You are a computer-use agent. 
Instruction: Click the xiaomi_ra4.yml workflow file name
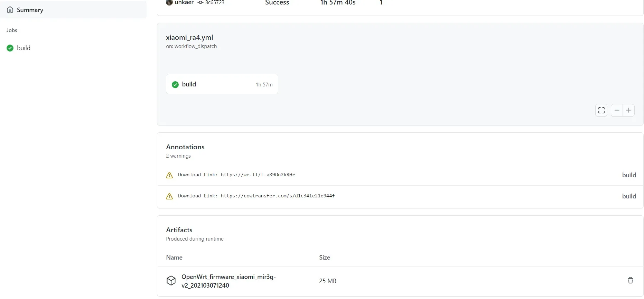(x=189, y=37)
